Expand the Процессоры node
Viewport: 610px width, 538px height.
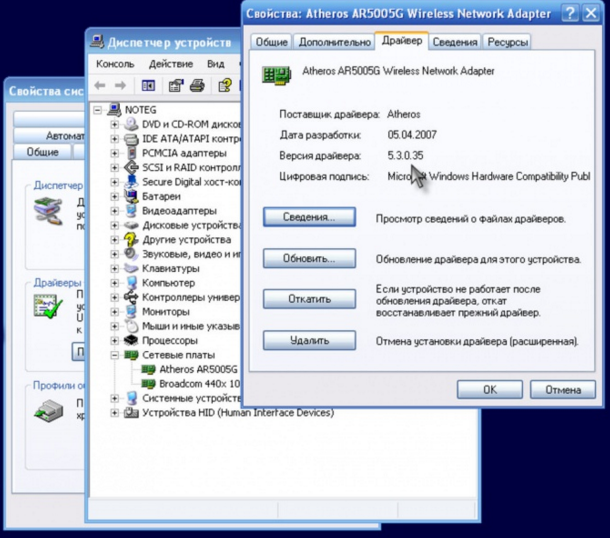[114, 340]
